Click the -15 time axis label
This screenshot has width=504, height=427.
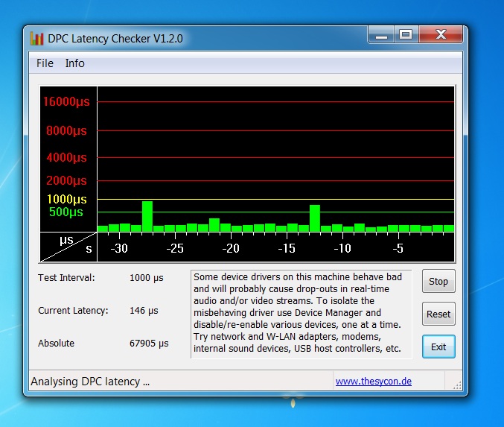[x=287, y=248]
